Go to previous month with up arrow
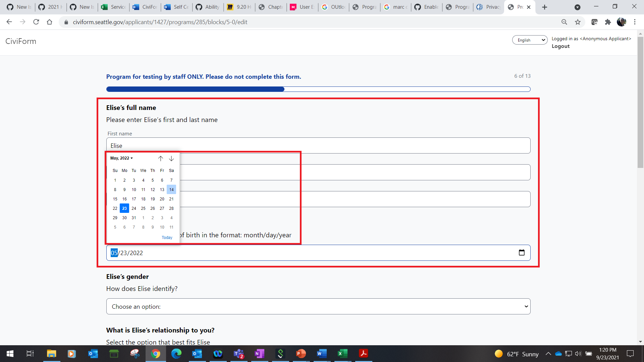 pos(161,158)
